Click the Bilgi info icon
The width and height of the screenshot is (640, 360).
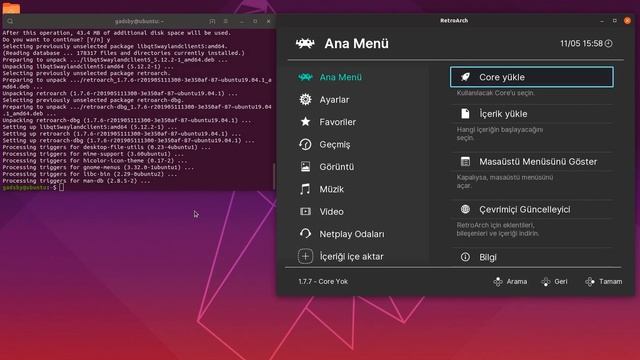pos(465,257)
